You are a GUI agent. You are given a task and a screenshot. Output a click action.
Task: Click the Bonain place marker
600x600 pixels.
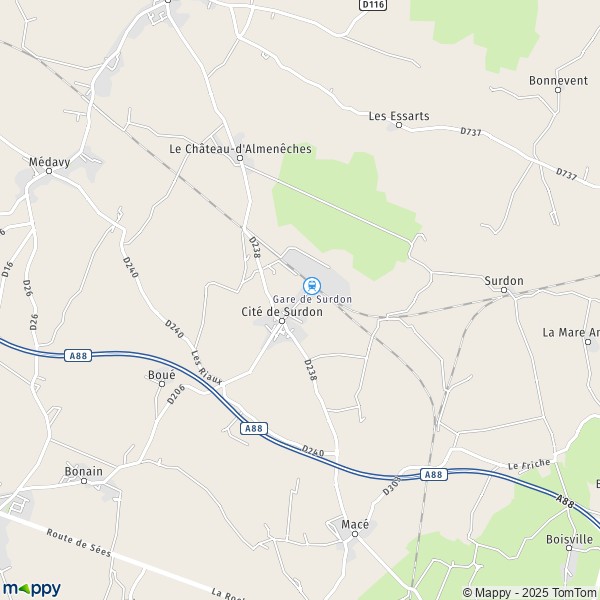84,481
